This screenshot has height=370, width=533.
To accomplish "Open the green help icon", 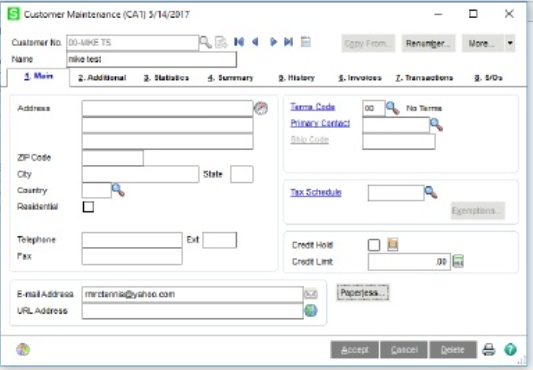I will [510, 349].
